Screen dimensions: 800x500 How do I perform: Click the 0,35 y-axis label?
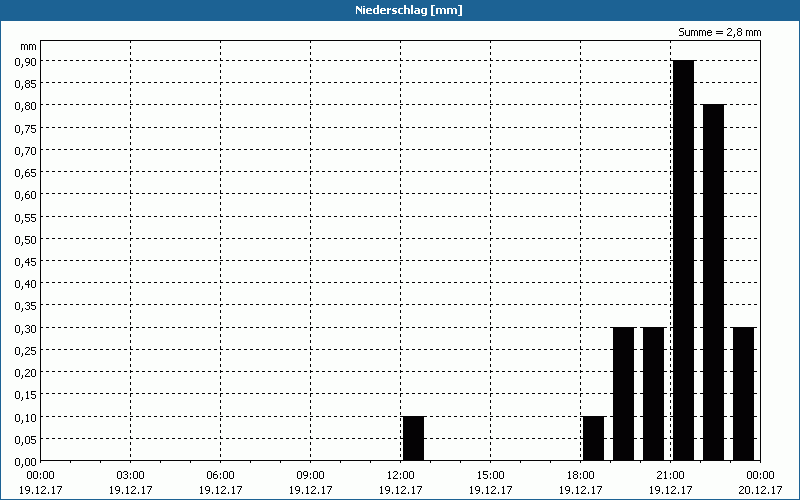click(26, 306)
